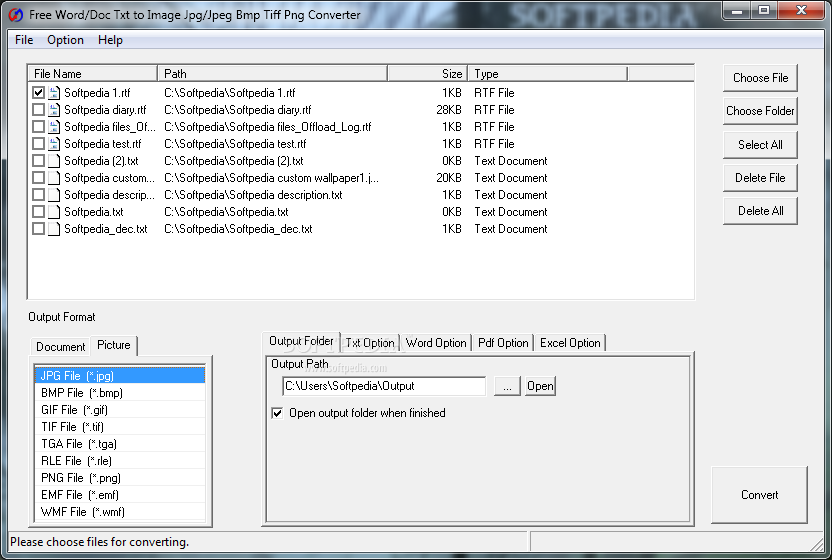This screenshot has height=560, width=832.
Task: Click the RTF file icon for Softpedia 1.rtf
Action: click(x=54, y=93)
